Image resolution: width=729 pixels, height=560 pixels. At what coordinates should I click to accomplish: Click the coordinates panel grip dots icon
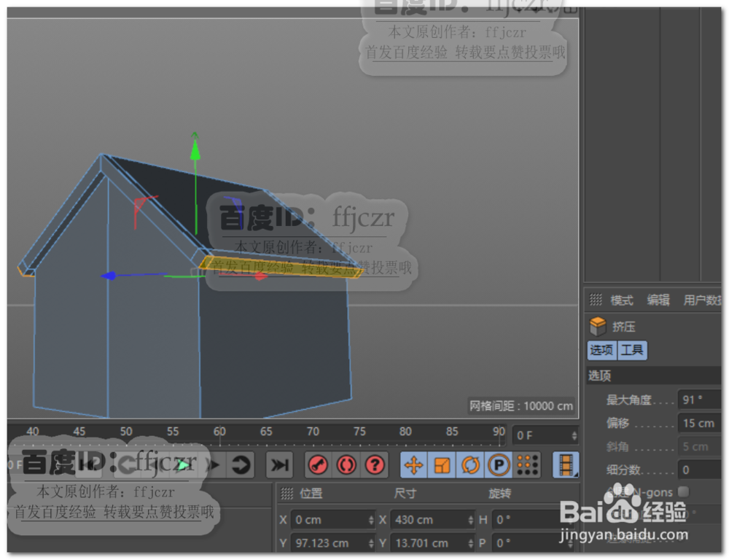[x=286, y=494]
